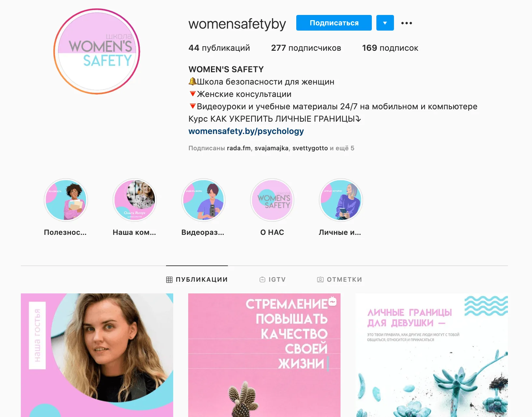Open mutual follower rada.fm profile

click(239, 148)
